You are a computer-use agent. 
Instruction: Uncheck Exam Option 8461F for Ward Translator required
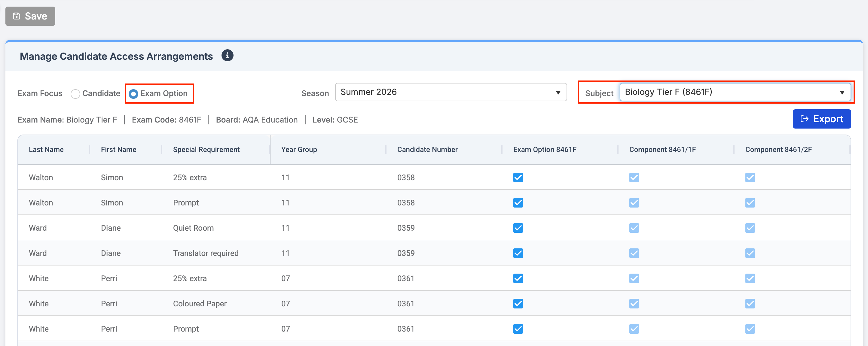click(x=518, y=253)
